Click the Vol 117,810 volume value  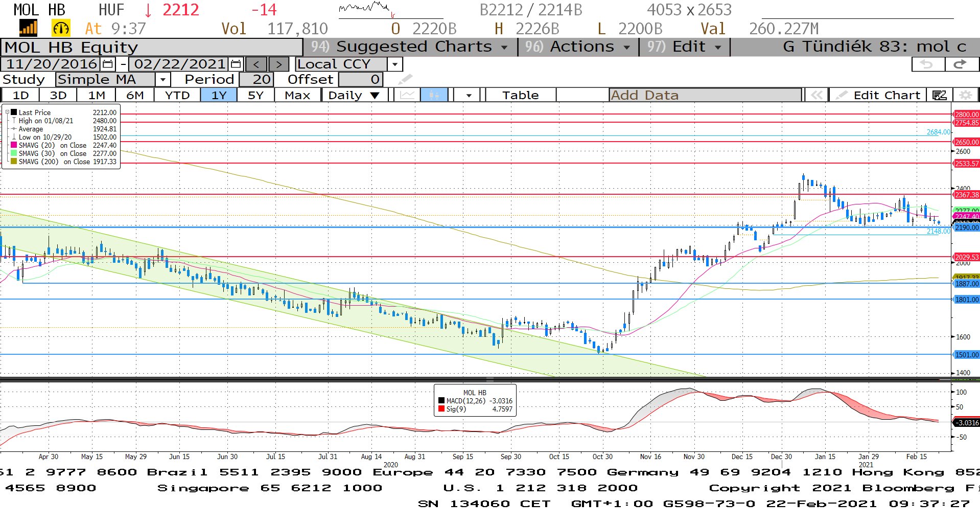point(274,29)
